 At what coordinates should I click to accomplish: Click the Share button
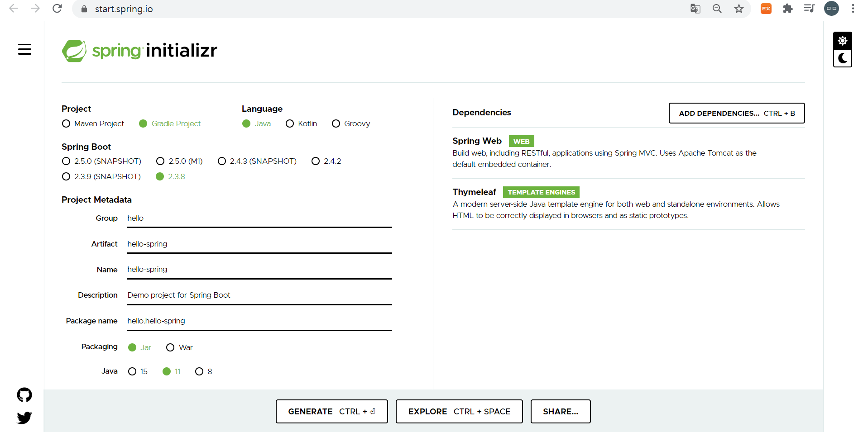click(x=561, y=411)
